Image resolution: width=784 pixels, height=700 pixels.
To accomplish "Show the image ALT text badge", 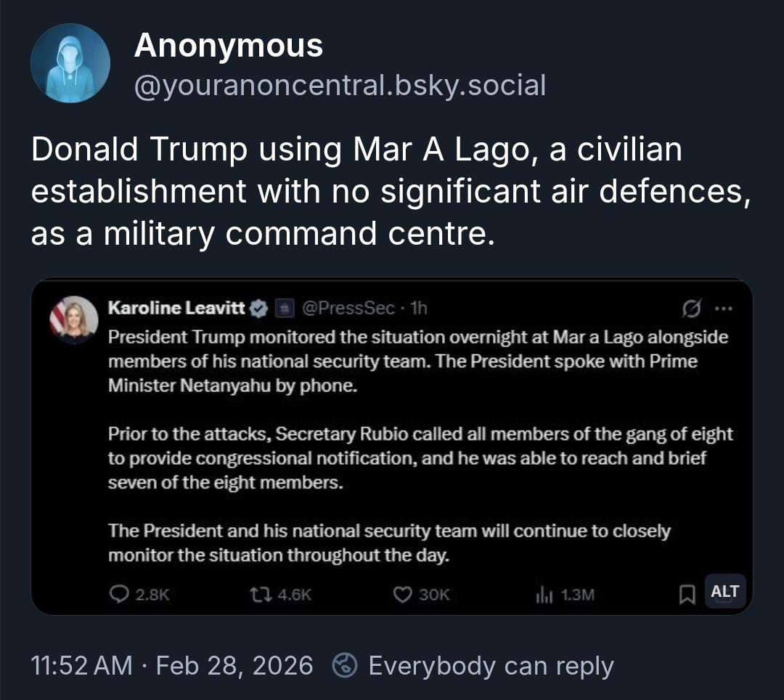I will 724,592.
